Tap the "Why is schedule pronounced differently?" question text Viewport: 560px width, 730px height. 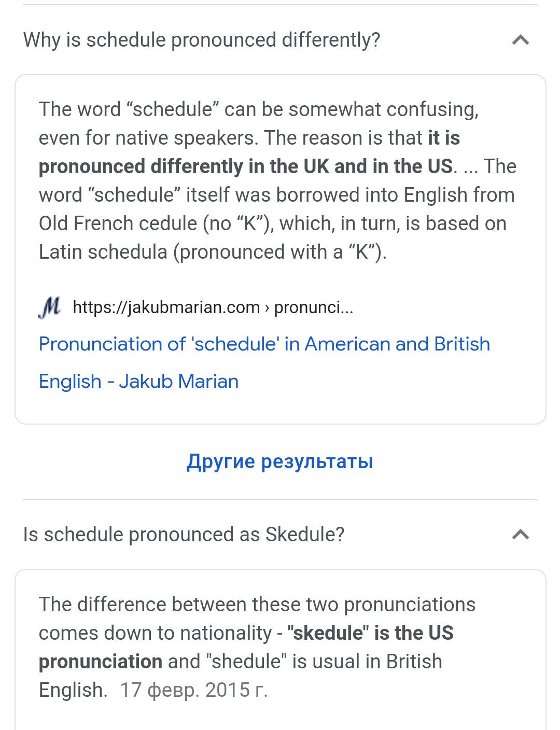tap(202, 40)
